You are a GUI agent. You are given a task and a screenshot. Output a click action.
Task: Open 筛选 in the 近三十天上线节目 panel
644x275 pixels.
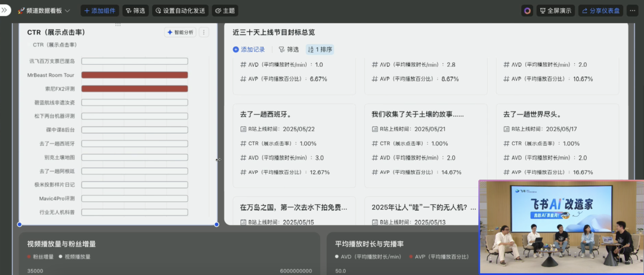click(289, 49)
